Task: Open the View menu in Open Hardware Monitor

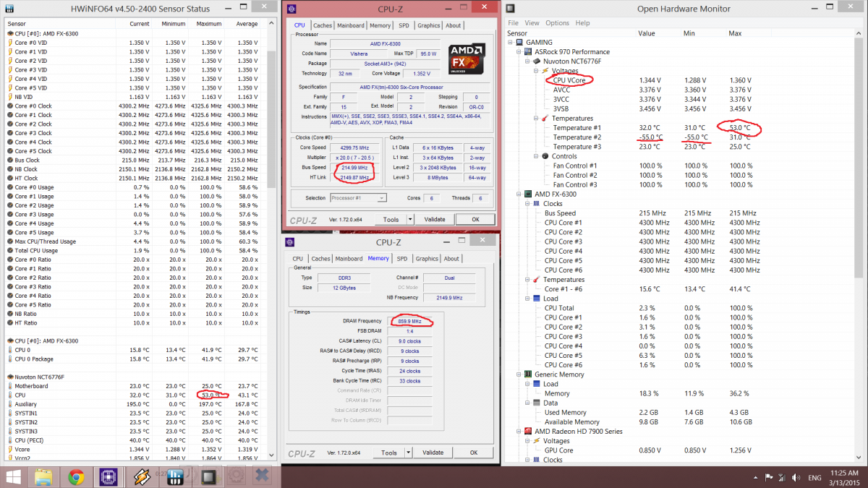Action: pos(532,23)
